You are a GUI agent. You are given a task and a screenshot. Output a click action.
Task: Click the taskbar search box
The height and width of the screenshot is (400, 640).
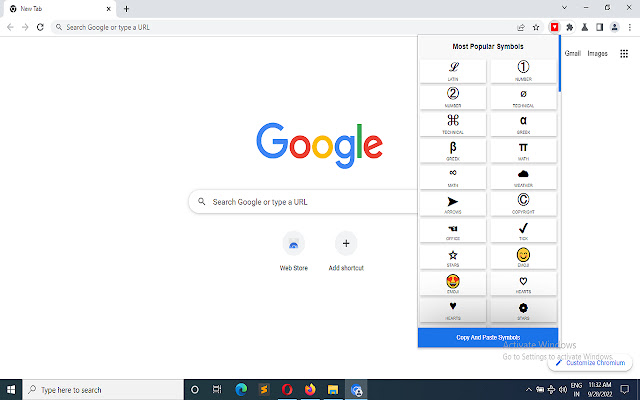103,389
